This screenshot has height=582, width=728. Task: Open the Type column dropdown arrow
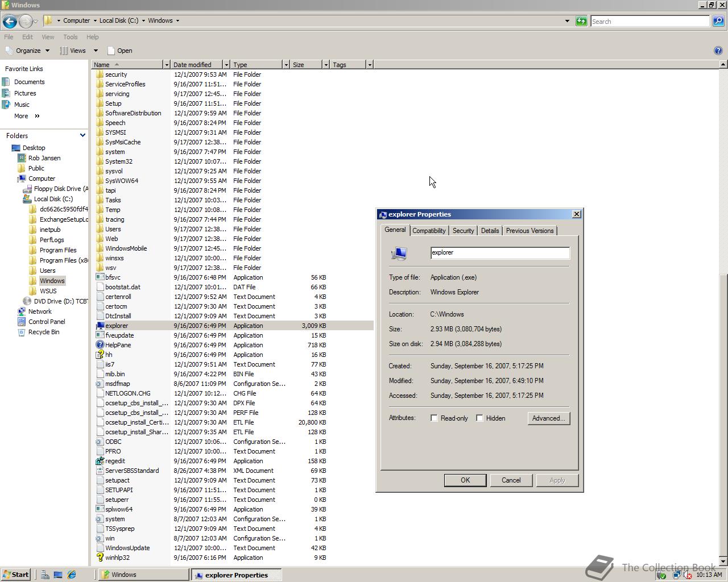(286, 65)
